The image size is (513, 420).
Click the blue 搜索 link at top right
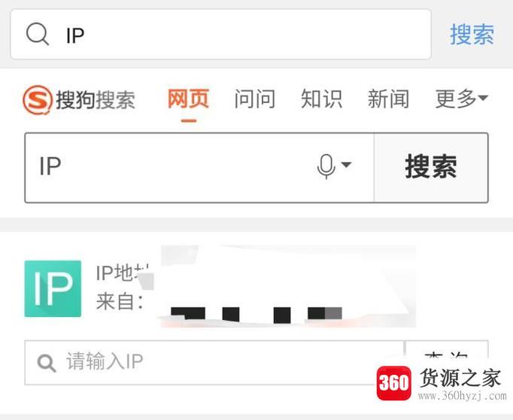coord(472,35)
